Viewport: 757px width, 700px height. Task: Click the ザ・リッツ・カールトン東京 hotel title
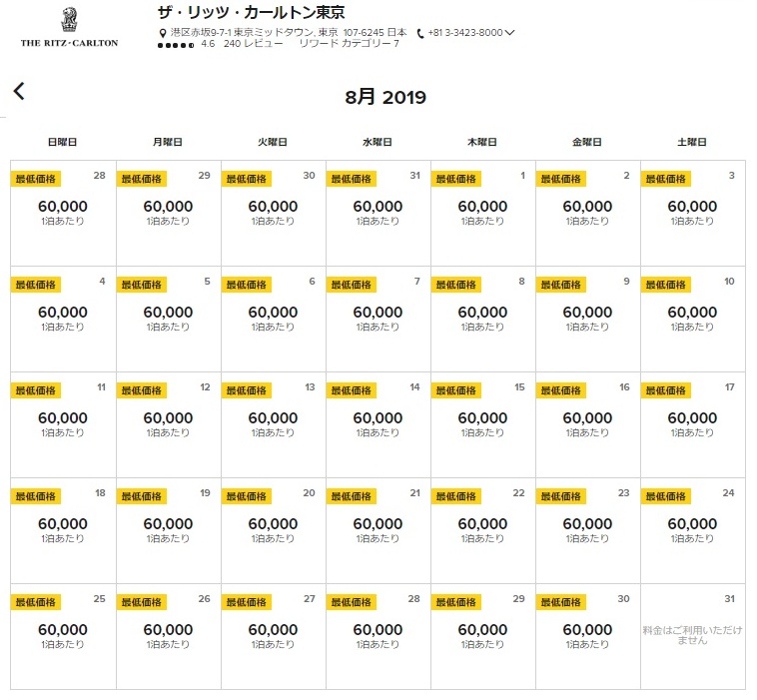click(251, 12)
